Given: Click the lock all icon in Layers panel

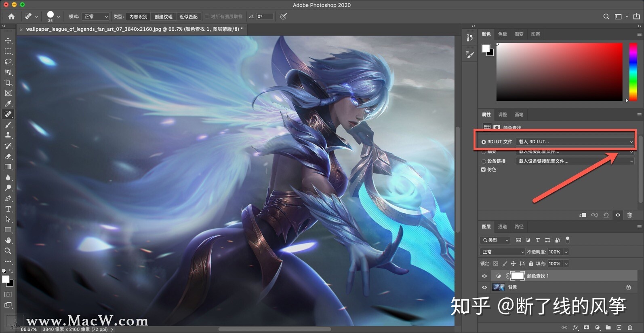Looking at the screenshot, I should point(531,263).
